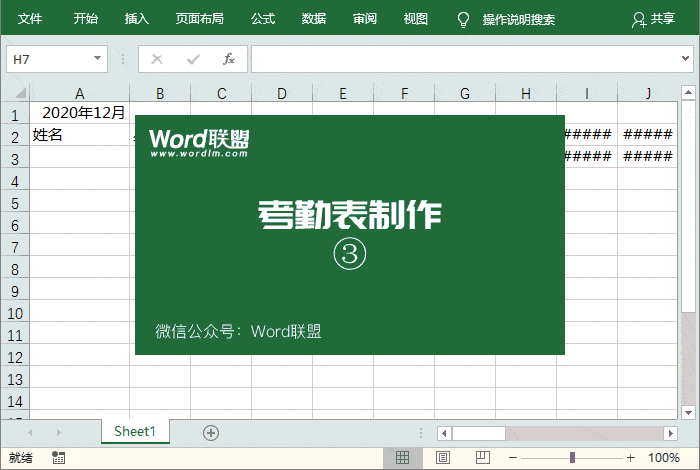Click horizontal scrollbar left arrow

[444, 433]
